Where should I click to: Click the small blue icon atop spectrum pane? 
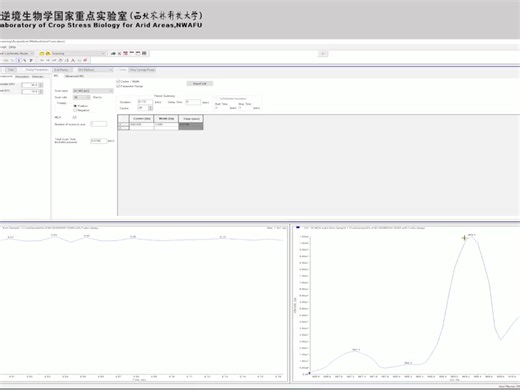(298, 227)
